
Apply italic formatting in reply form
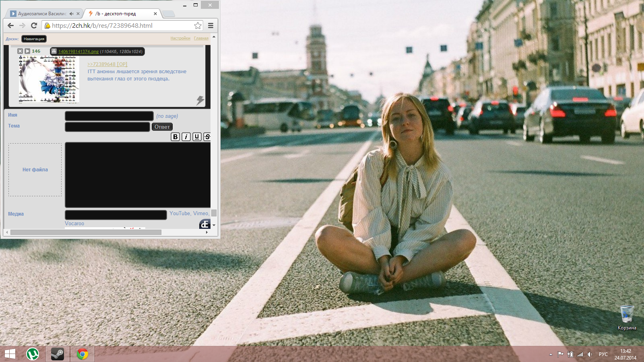pos(186,137)
